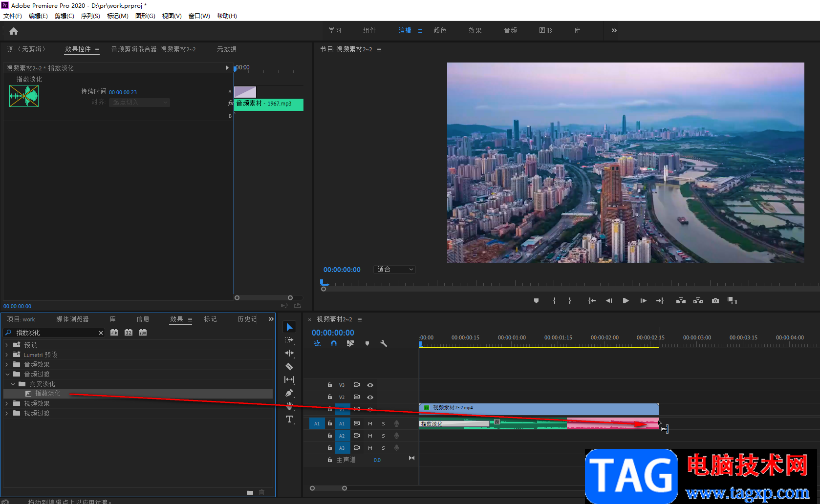Switch to 颜色 workspace tab
Viewport: 820px width, 504px height.
[x=440, y=30]
